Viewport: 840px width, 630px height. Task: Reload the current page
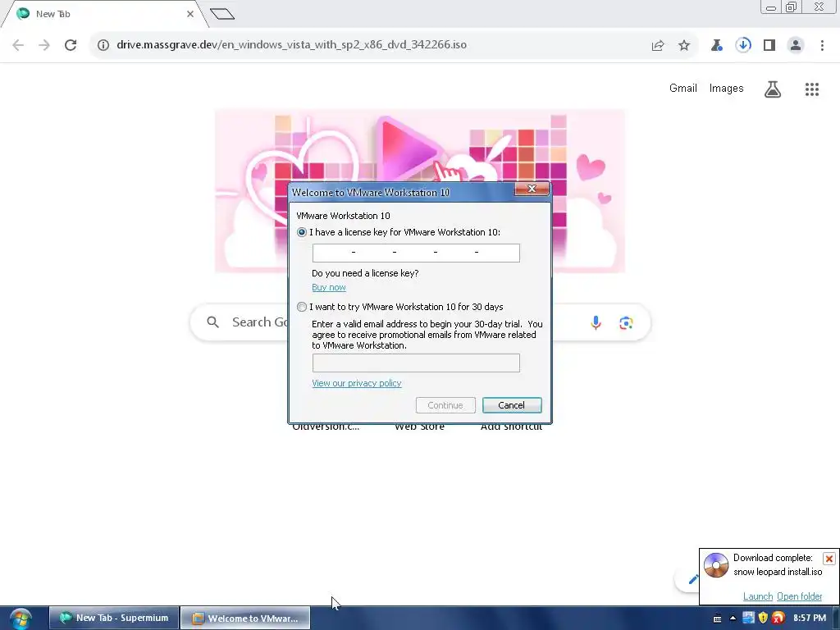(x=71, y=45)
